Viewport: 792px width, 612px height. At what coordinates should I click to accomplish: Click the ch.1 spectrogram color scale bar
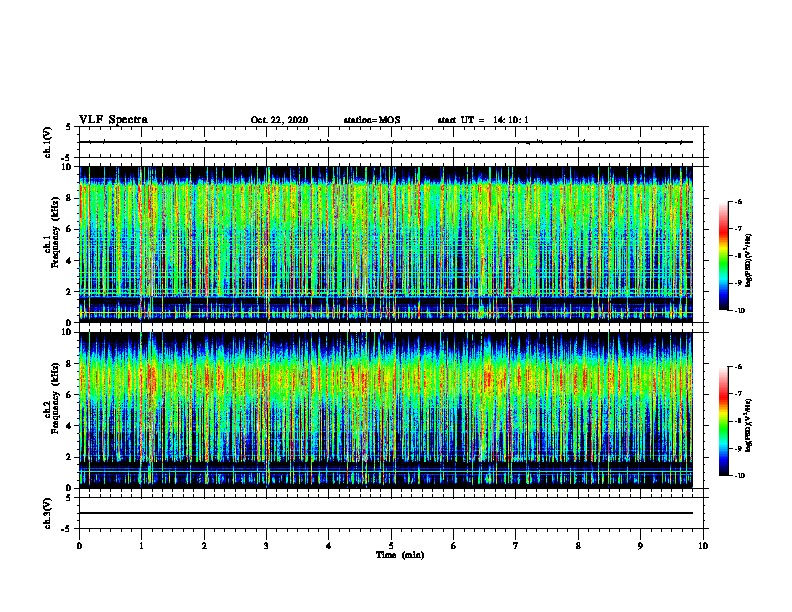pos(724,256)
